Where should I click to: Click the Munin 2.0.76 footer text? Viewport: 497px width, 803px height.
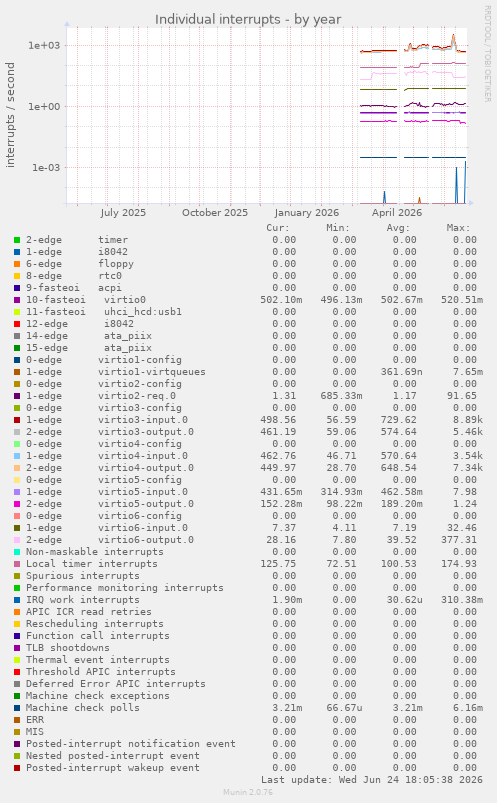coord(248,792)
